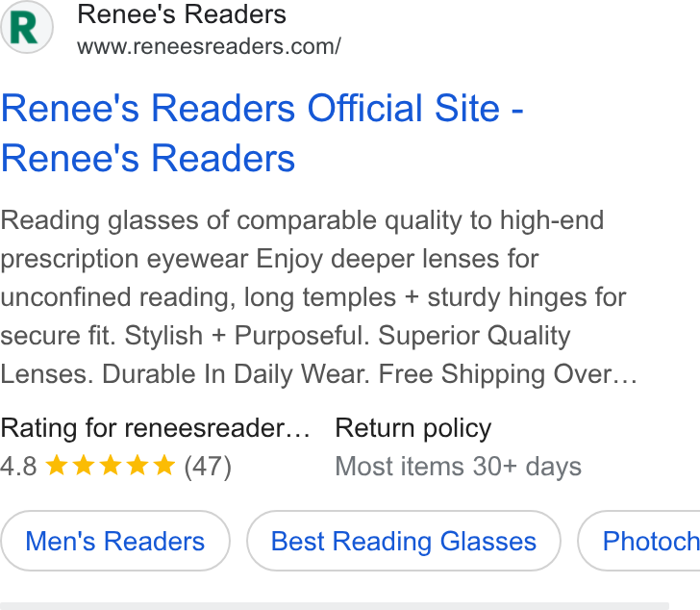Open the Men's Readers sitelink chip
The image size is (700, 610).
point(115,541)
